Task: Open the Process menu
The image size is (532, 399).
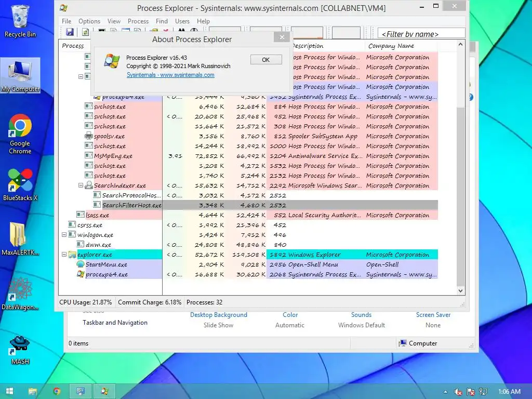Action: 138,21
